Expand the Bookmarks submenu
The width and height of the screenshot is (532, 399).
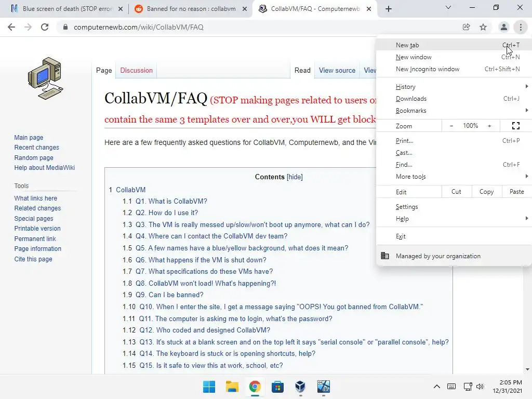click(x=454, y=111)
